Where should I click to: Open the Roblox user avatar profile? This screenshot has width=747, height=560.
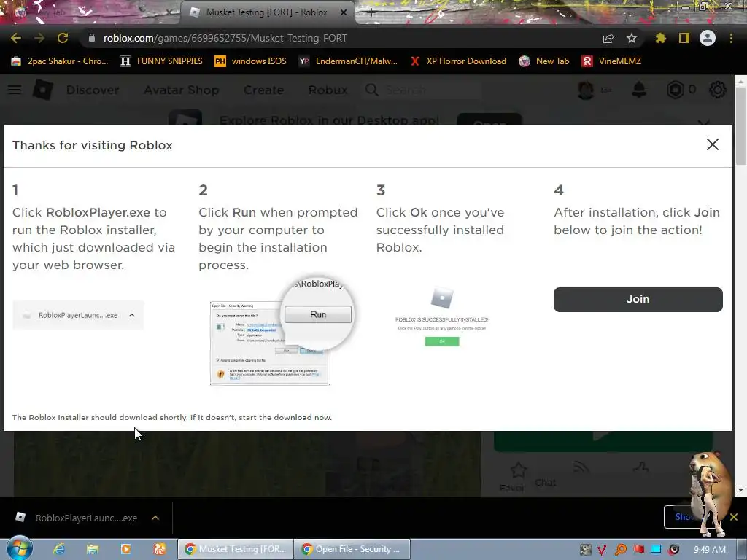click(x=586, y=90)
